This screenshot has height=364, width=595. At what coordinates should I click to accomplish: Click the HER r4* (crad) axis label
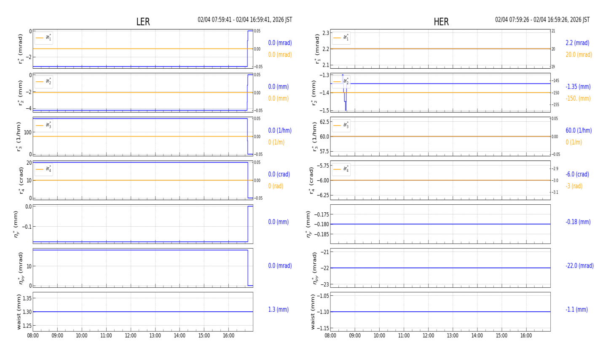pyautogui.click(x=312, y=180)
